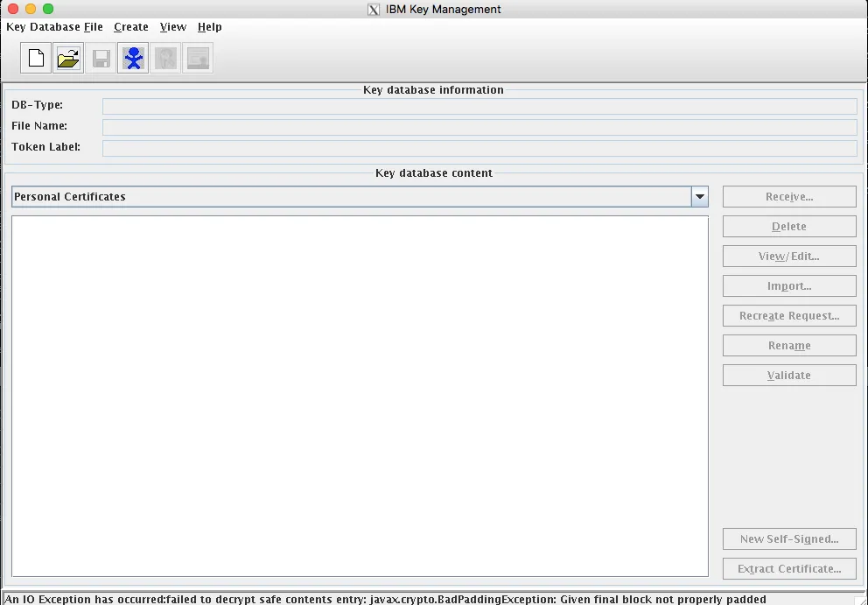Open the Key Database File menu
868x605 pixels.
(54, 26)
